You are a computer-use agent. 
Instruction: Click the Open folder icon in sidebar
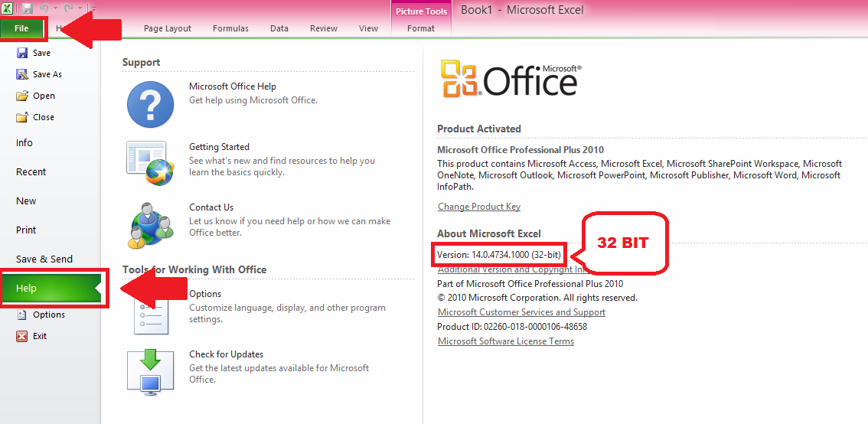(x=22, y=96)
